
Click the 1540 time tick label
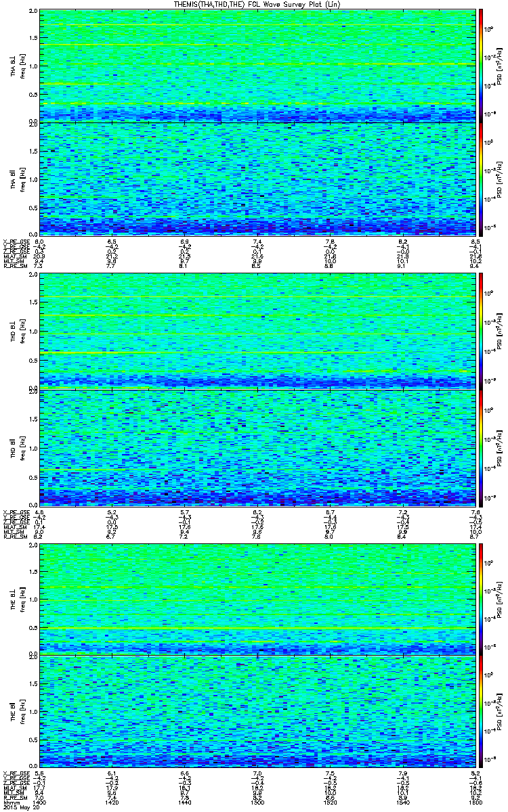[x=402, y=803]
